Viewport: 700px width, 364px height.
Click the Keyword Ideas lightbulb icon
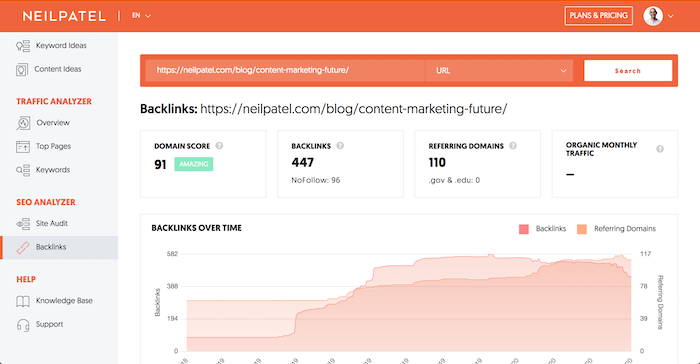(x=23, y=46)
